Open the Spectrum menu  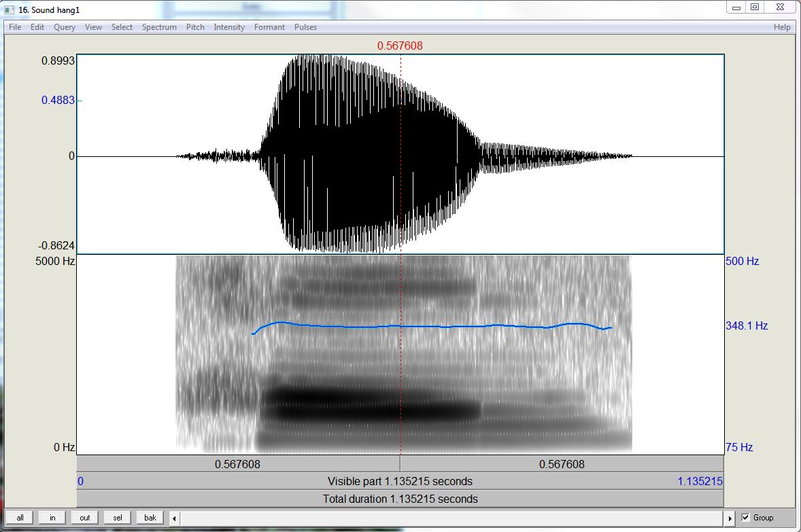[x=159, y=27]
